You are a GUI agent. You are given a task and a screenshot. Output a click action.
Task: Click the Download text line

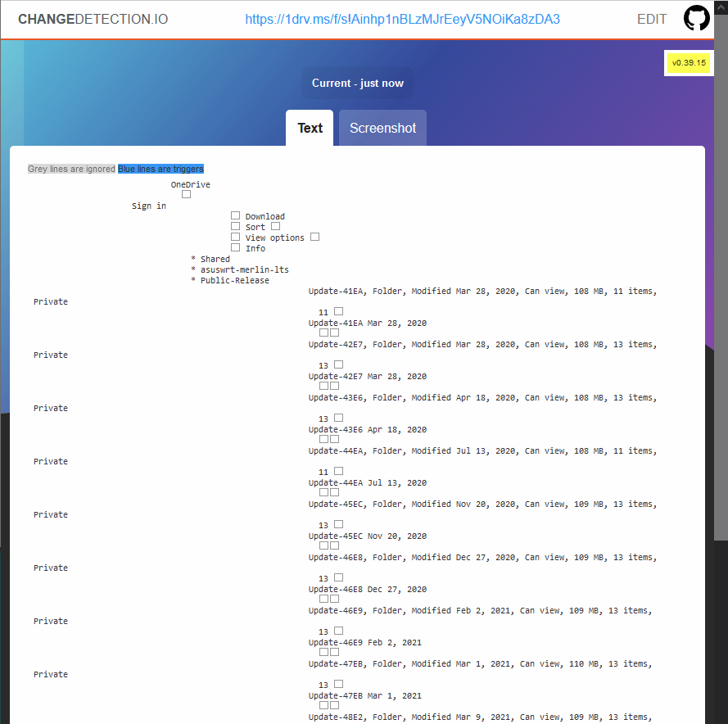coord(265,216)
